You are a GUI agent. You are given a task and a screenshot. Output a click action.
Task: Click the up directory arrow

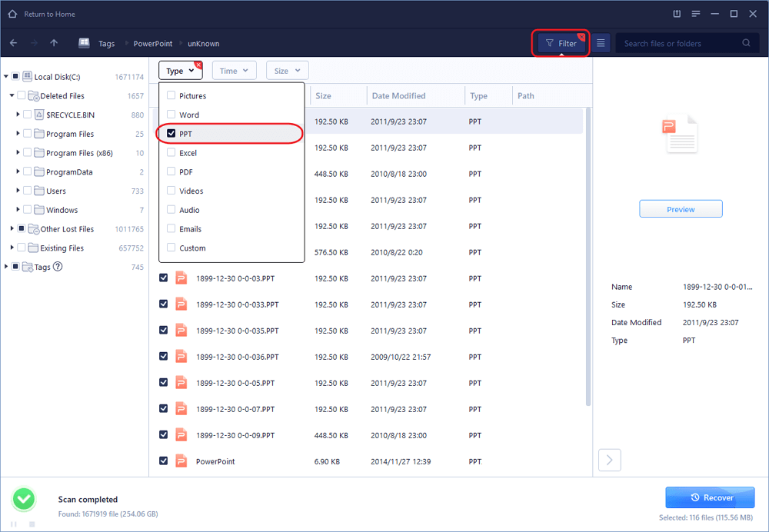point(54,43)
